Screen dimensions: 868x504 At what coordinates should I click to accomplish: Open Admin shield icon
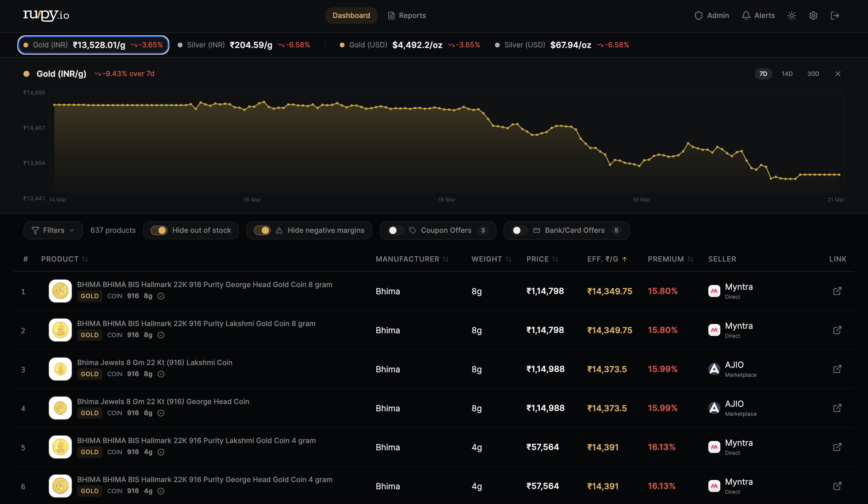(698, 16)
